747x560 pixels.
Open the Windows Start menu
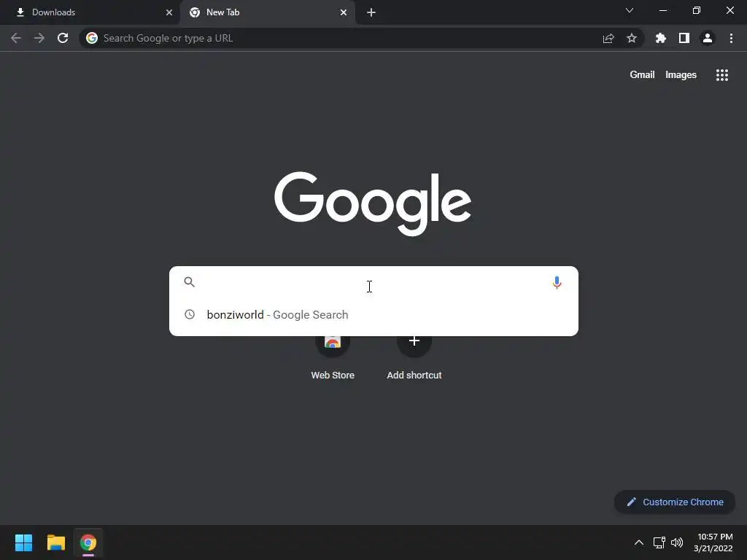click(23, 542)
